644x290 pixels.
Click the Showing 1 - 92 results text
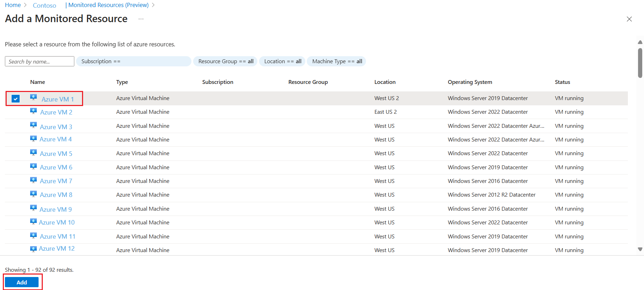click(39, 270)
